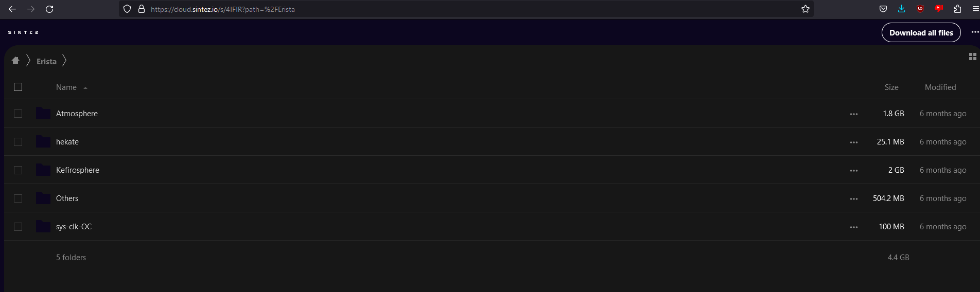Open Firefox hamburger application menu

975,9
